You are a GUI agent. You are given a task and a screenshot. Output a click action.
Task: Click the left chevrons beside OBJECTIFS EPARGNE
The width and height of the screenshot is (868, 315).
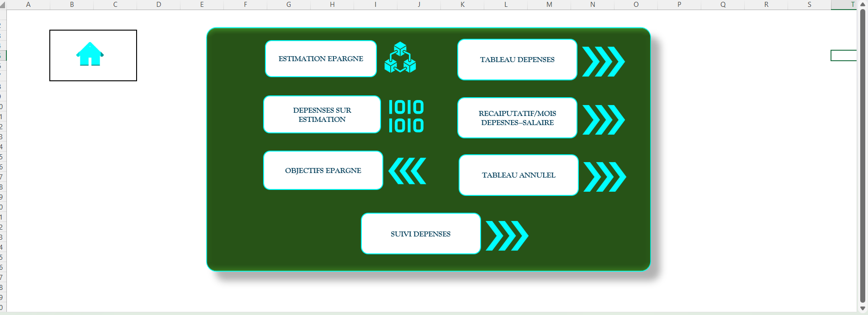click(407, 171)
